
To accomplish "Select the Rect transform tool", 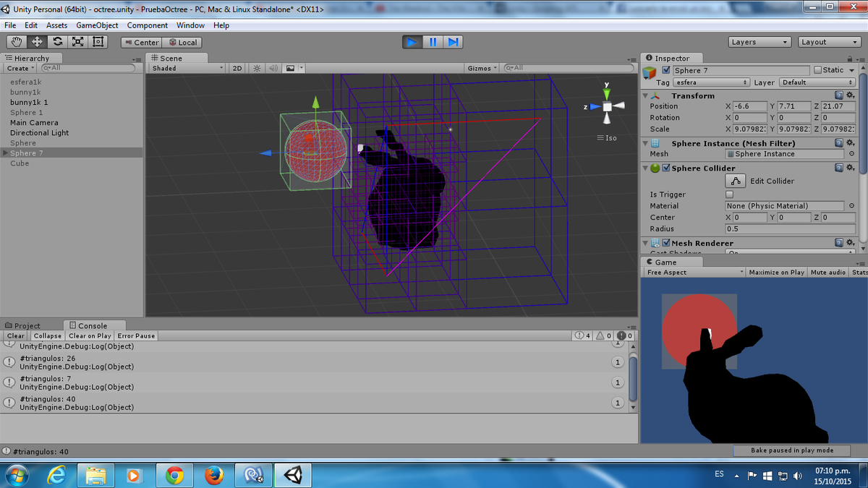I will point(98,42).
